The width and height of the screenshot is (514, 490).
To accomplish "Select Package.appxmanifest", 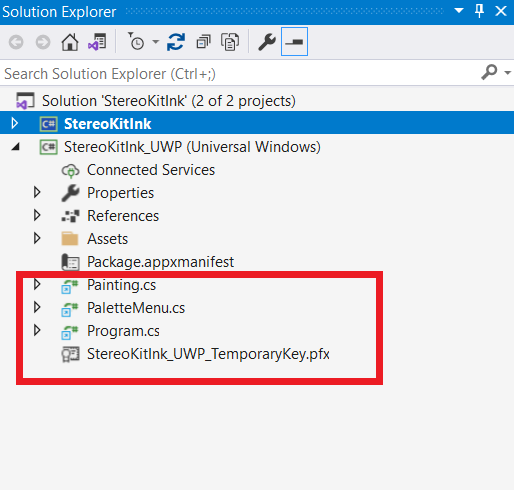I will pos(160,262).
